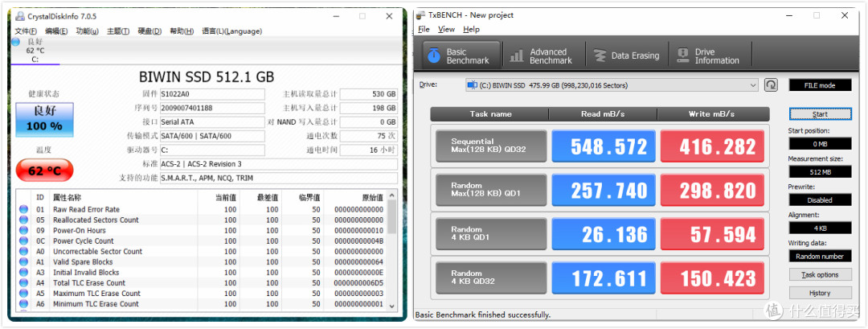Select the C: disk status orb at top
Screen dimensions: 868x329
[x=15, y=42]
